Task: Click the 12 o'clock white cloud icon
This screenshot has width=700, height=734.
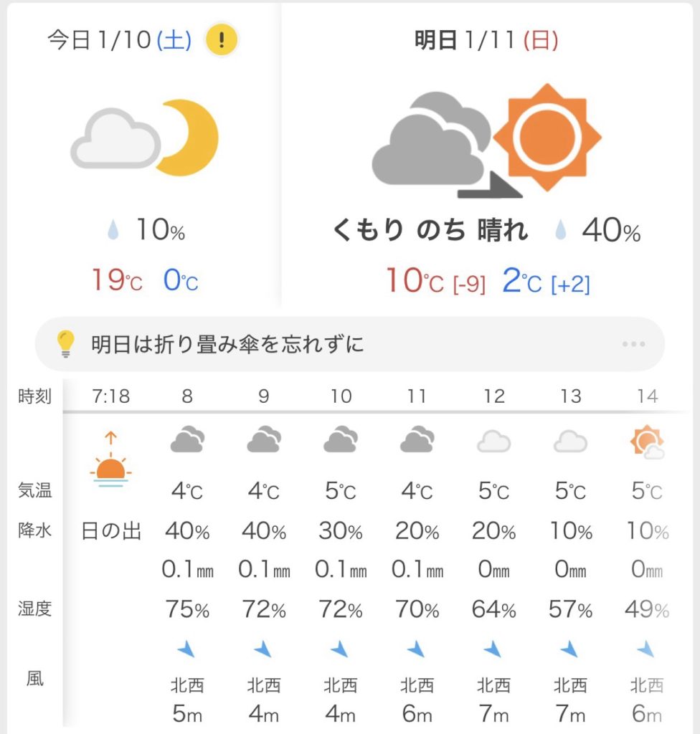Action: (x=493, y=442)
